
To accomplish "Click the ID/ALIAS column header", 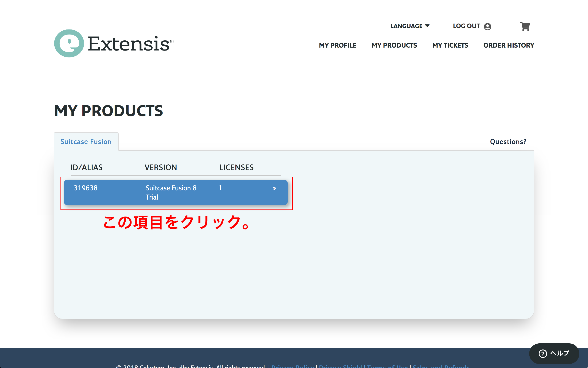I will pos(86,167).
